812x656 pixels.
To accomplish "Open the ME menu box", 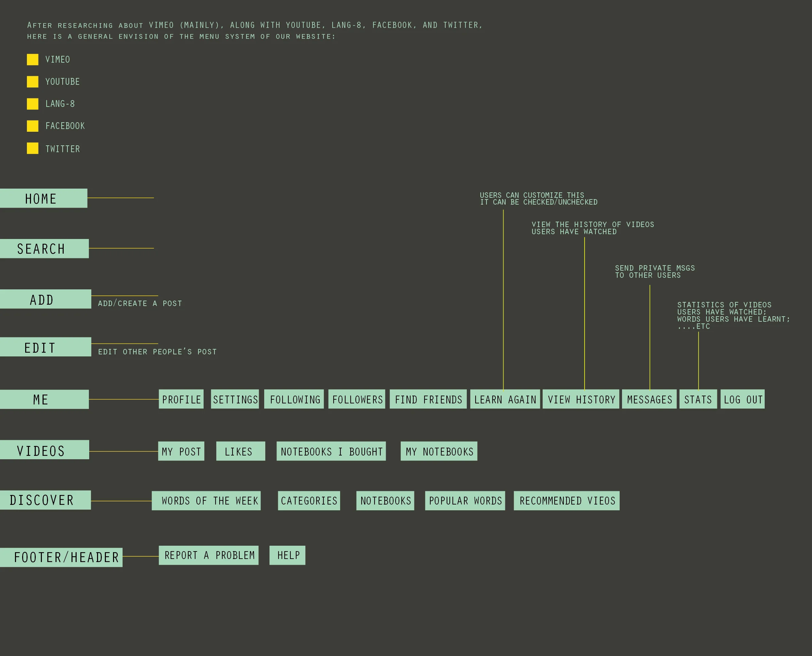I will [x=44, y=399].
